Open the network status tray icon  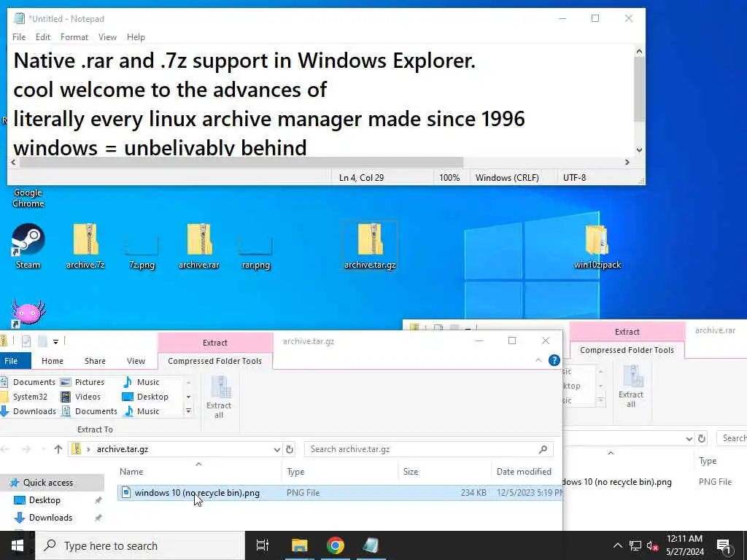coord(635,546)
